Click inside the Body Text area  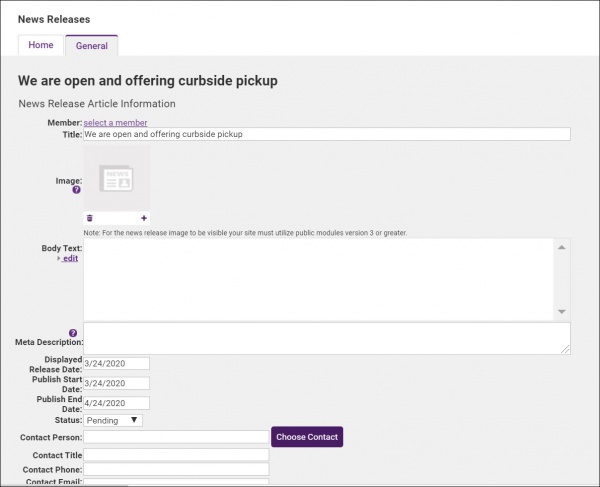point(318,278)
